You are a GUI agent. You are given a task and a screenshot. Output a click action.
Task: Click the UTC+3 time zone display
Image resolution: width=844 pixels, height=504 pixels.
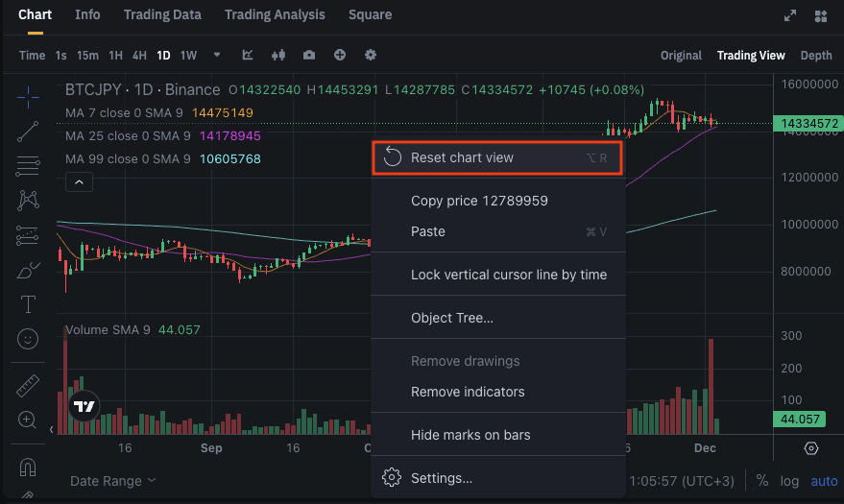682,481
